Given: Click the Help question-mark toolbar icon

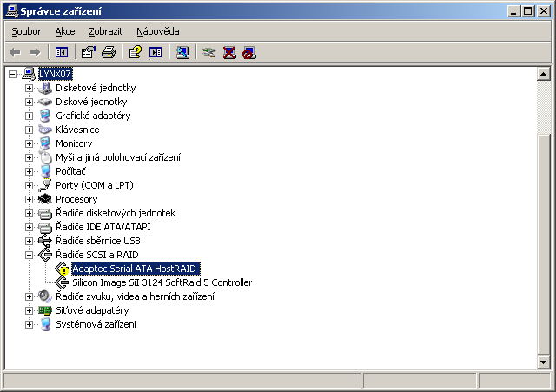Looking at the screenshot, I should (x=136, y=53).
